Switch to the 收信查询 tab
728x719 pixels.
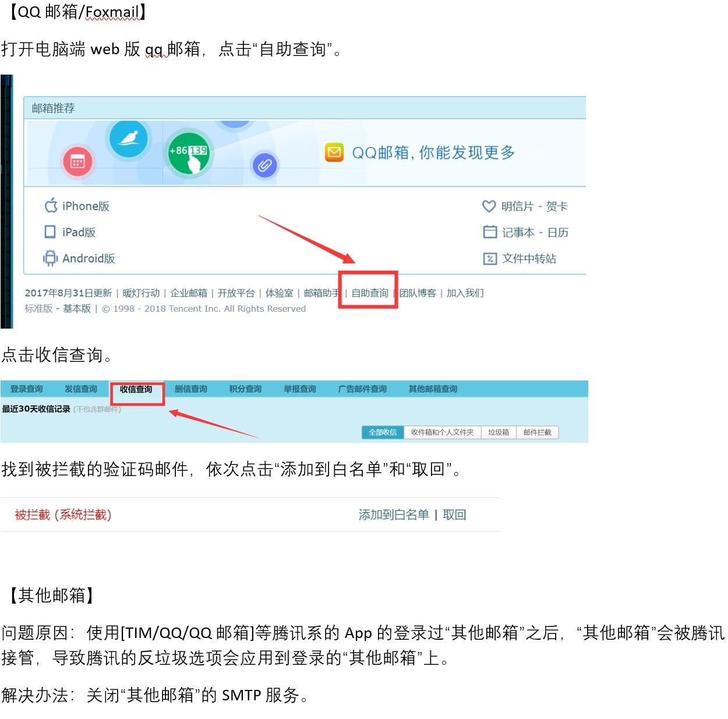(136, 389)
